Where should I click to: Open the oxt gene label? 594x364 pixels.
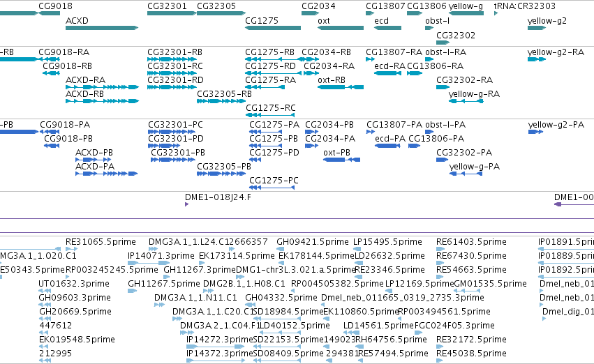324,21
